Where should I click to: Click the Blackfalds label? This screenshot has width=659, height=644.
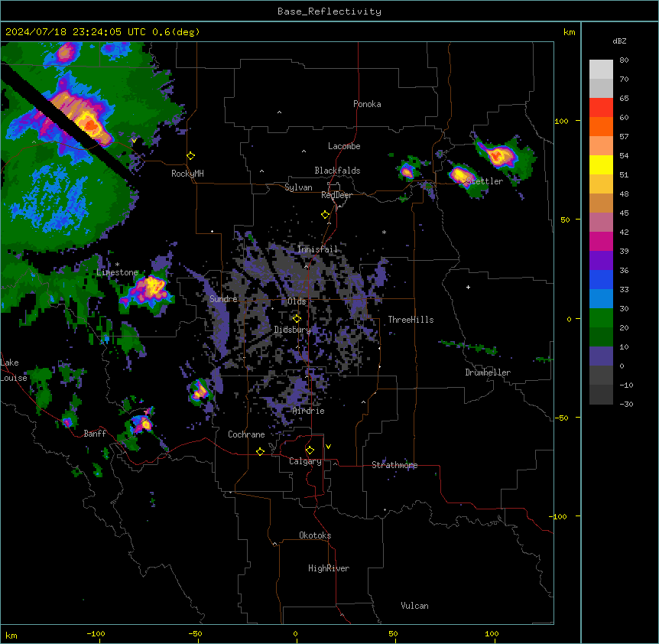337,171
